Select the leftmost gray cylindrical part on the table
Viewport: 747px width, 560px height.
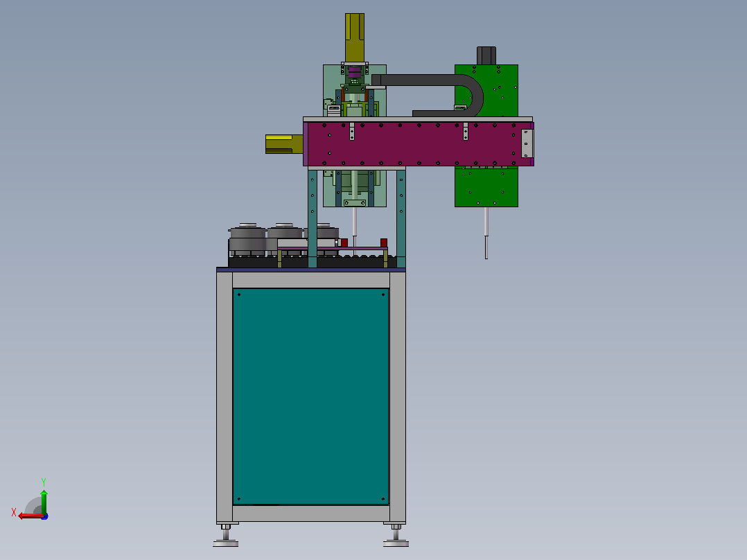click(247, 240)
